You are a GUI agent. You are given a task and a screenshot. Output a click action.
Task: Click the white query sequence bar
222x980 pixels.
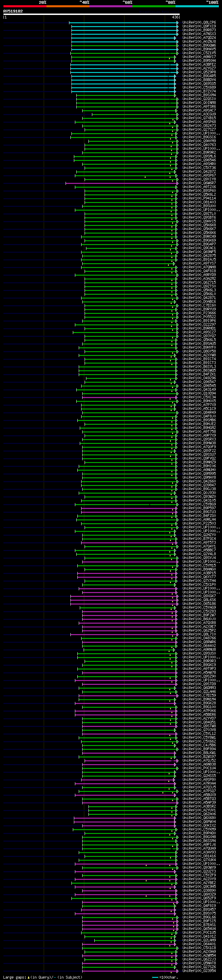[92, 14]
